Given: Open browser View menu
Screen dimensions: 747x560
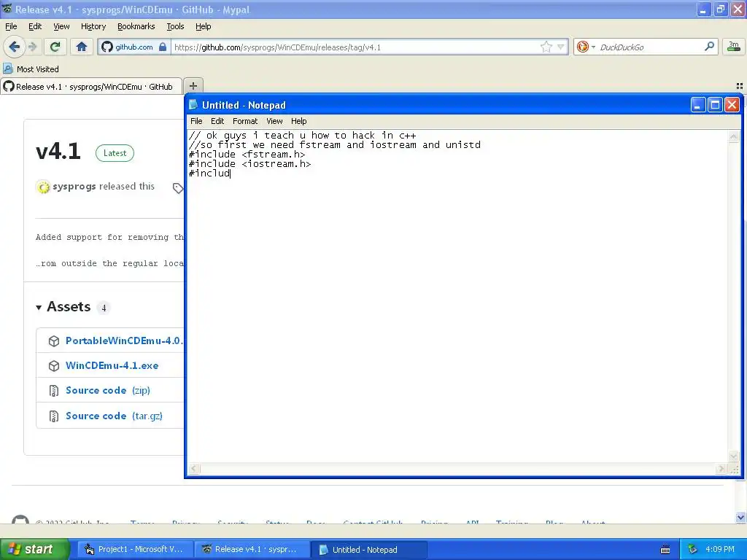Looking at the screenshot, I should pyautogui.click(x=61, y=26).
